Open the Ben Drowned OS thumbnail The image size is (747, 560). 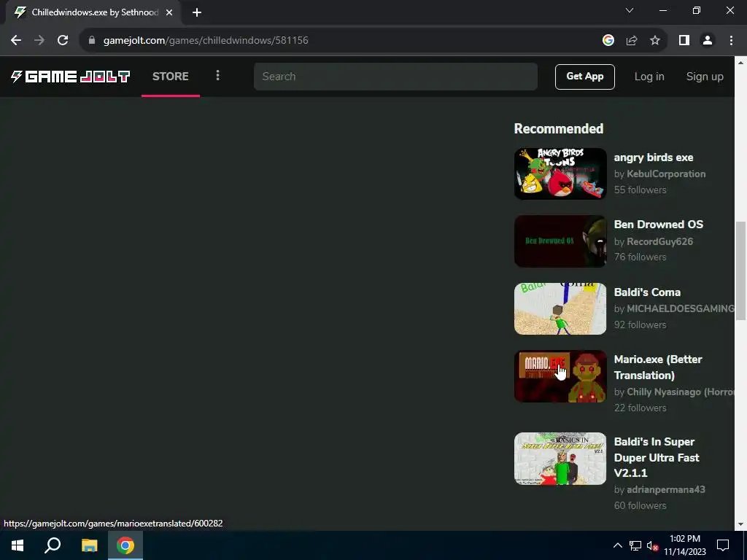click(560, 241)
